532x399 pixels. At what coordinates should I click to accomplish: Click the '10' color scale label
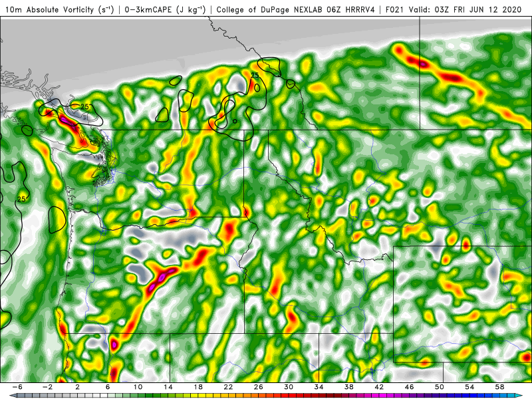(138, 387)
